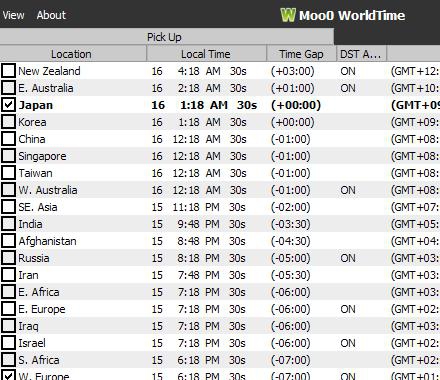Screen dimensions: 440x380
Task: Tick the China checkbox
Action: tap(8, 139)
